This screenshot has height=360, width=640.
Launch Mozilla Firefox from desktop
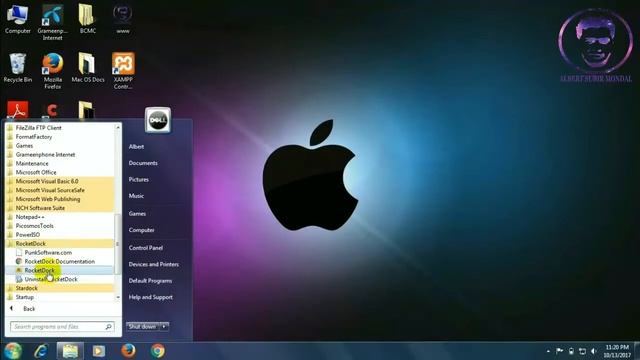click(x=53, y=71)
